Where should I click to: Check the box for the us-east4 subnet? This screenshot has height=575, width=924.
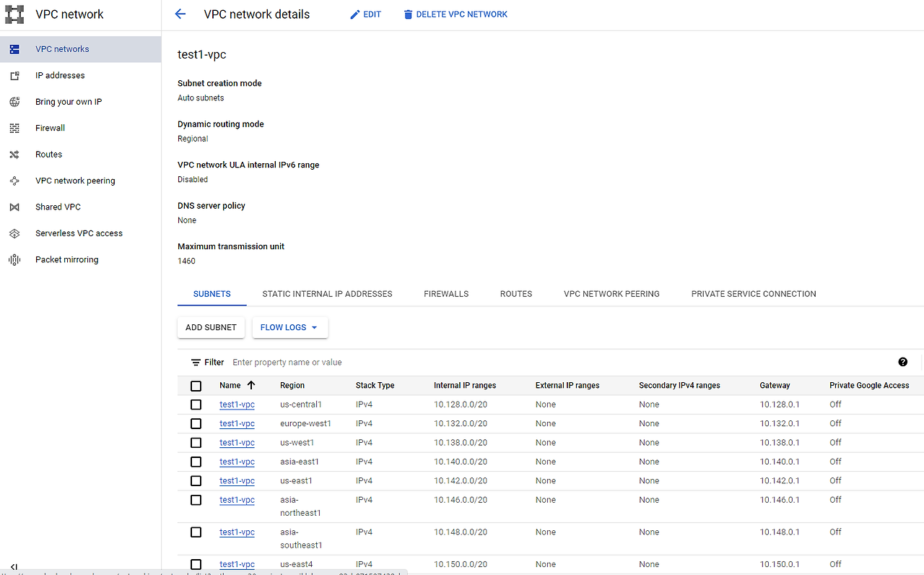(196, 564)
